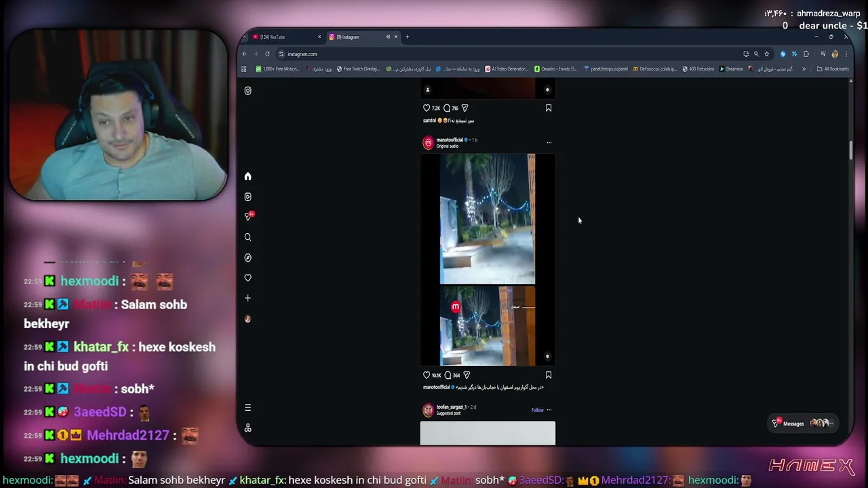Expand hidden bookmarks chevron

tap(804, 68)
